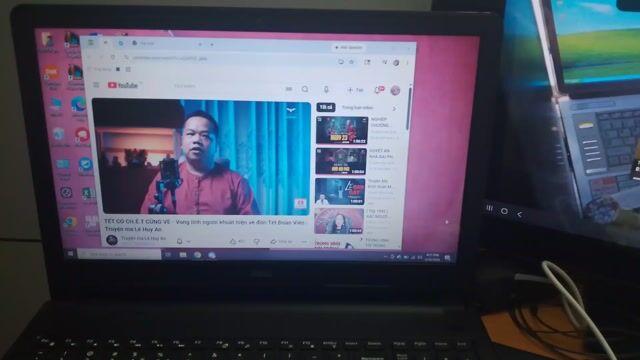Open the Mail icon on the taskbar
Image resolution: width=640 pixels, height=360 pixels.
coord(183,255)
